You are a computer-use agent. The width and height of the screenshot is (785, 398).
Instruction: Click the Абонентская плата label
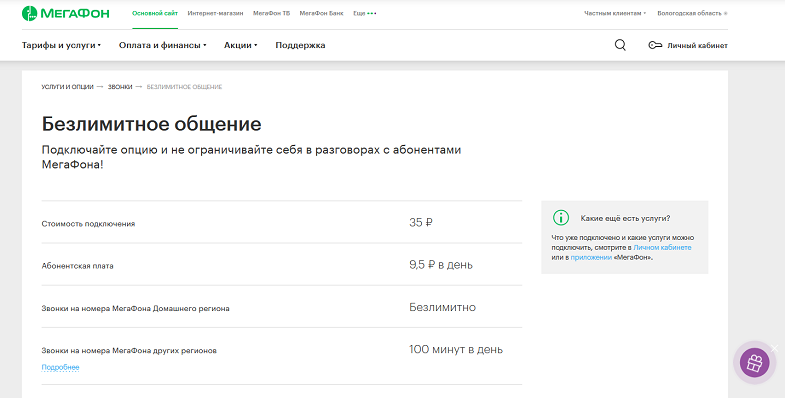pos(78,266)
